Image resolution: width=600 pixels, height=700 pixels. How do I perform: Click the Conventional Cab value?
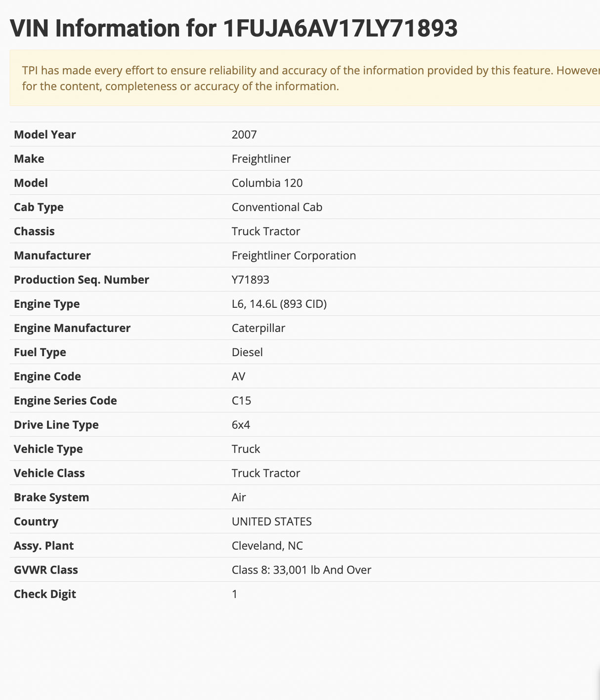[277, 207]
